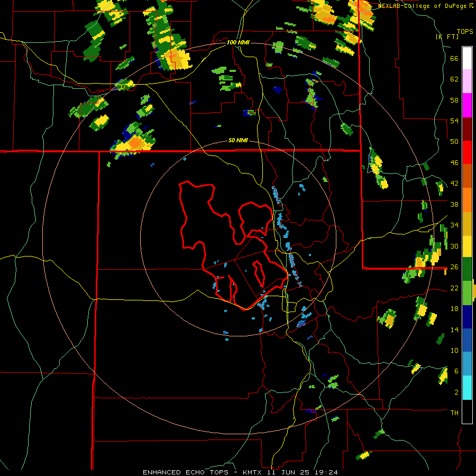The width and height of the screenshot is (476, 476).
Task: Click the '26' legend value
Action: [454, 267]
